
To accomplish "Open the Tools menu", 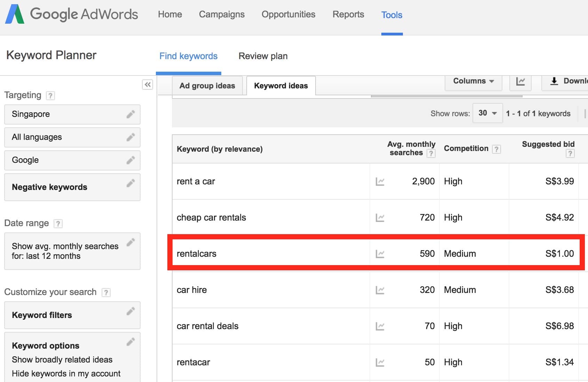I will pyautogui.click(x=392, y=15).
